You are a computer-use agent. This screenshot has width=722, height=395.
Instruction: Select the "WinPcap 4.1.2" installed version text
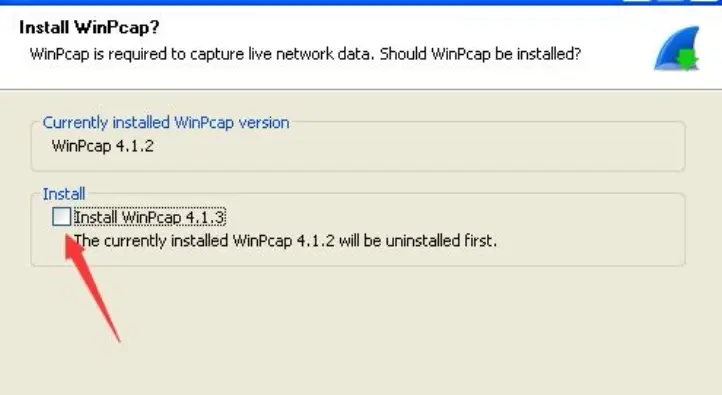click(x=103, y=146)
